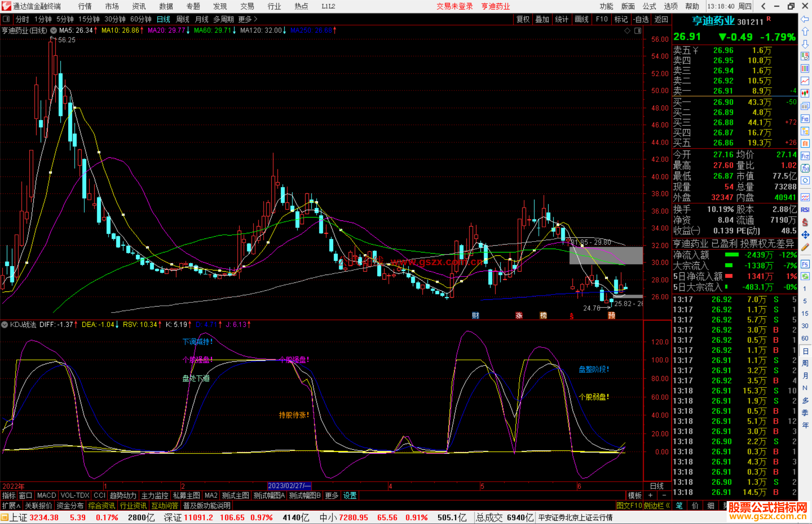Click the left arrow back icon in sidebar
The width and height of the screenshot is (812, 524).
[x=805, y=19]
